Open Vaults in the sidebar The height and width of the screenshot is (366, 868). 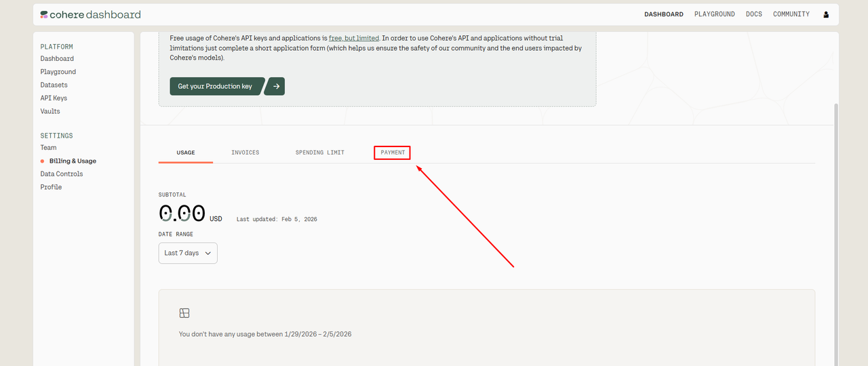[x=50, y=111]
